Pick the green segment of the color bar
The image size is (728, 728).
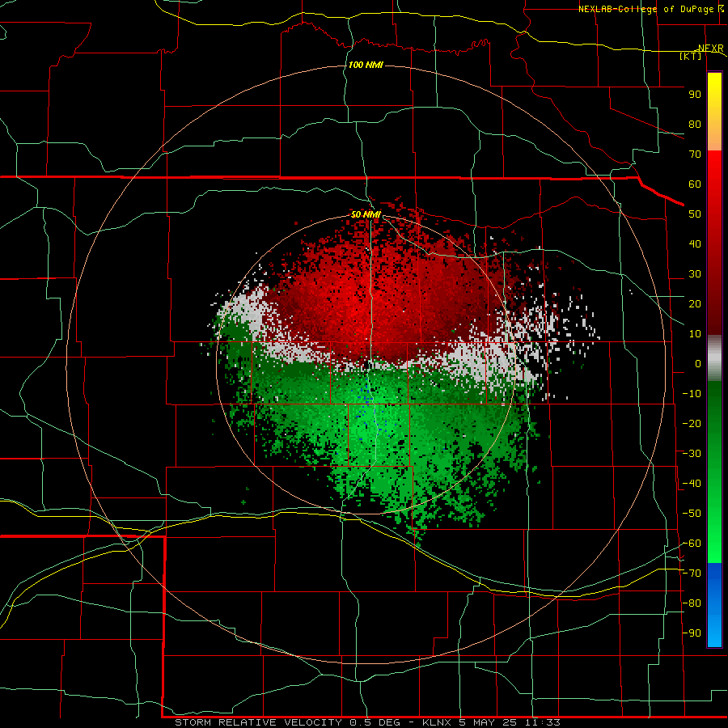pos(714,472)
